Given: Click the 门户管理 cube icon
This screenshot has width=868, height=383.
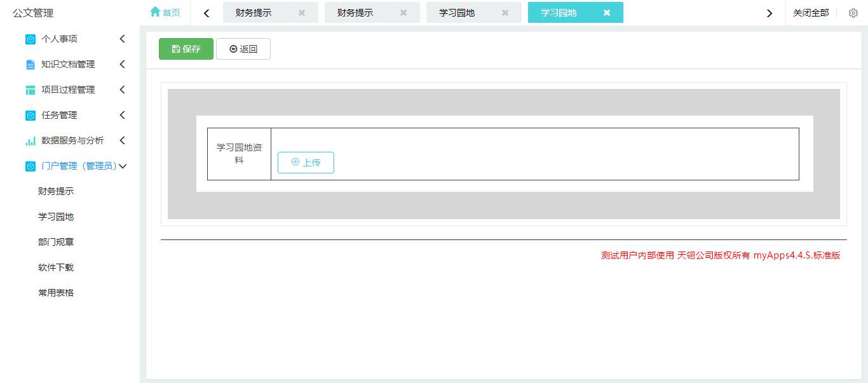Looking at the screenshot, I should tap(31, 166).
